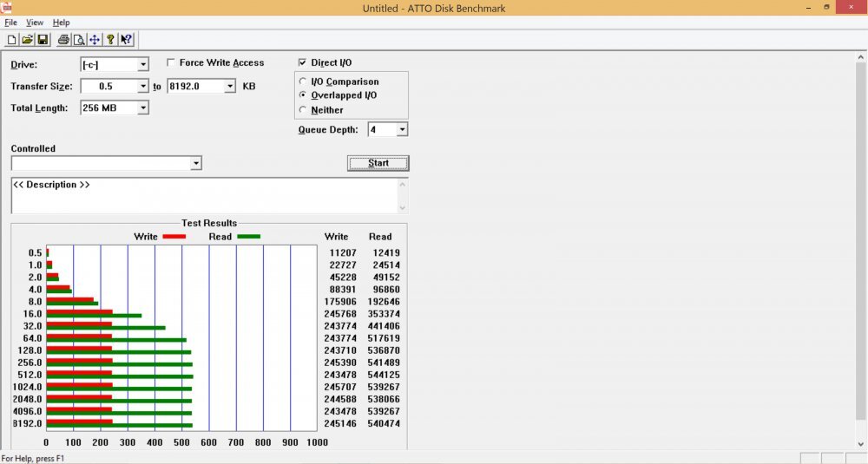Click the blue four-arrow move icon
The image size is (868, 464).
click(94, 40)
